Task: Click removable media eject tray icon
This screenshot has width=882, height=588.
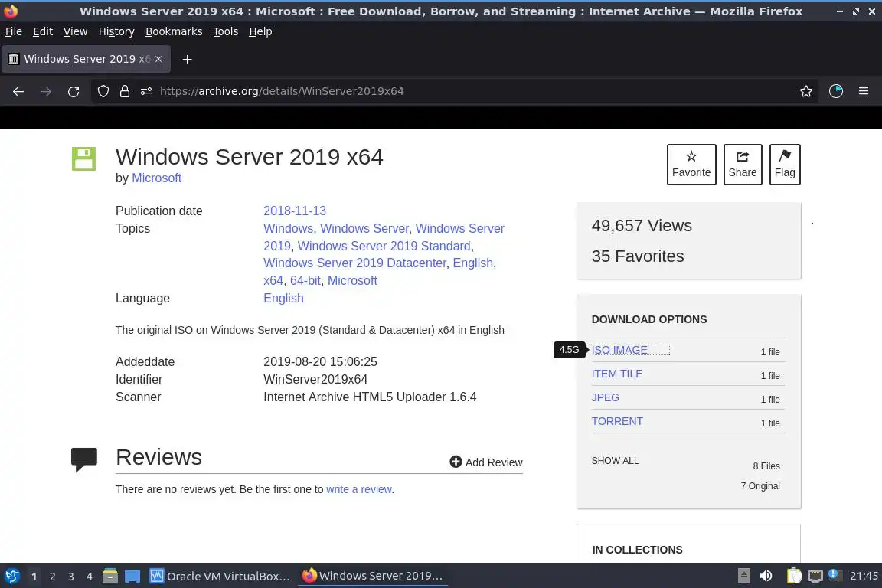Action: 743,577
